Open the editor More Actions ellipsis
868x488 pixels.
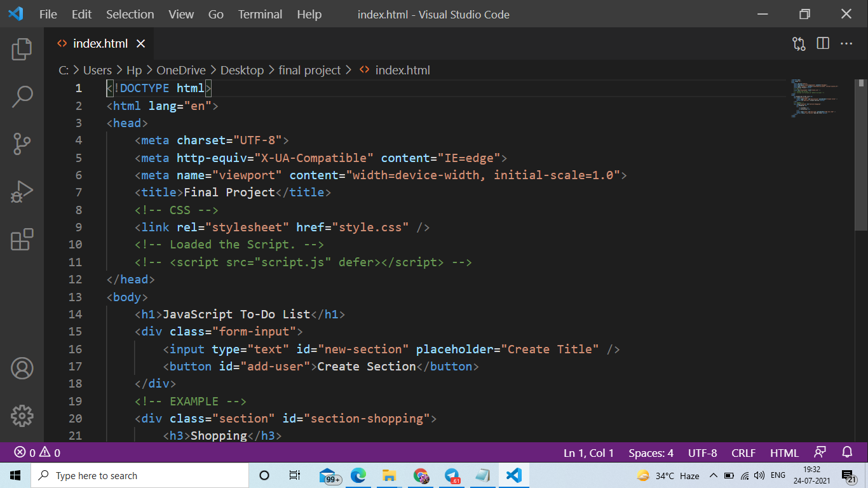tap(846, 43)
